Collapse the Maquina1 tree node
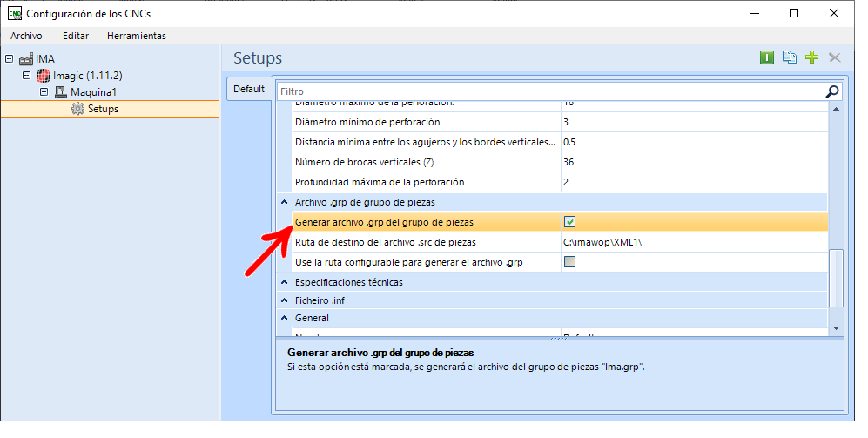Screen dimensions: 868x438 44,92
